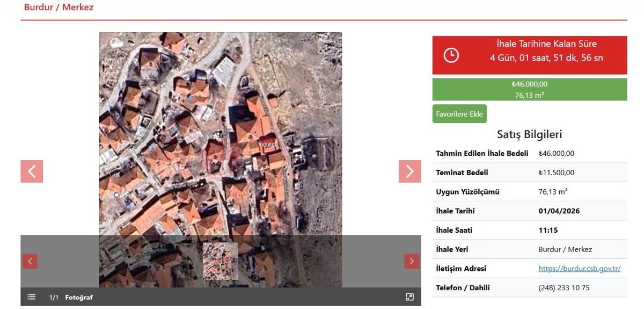644x309 pixels.
Task: Click the main satellite image of parcel
Action: point(220,134)
